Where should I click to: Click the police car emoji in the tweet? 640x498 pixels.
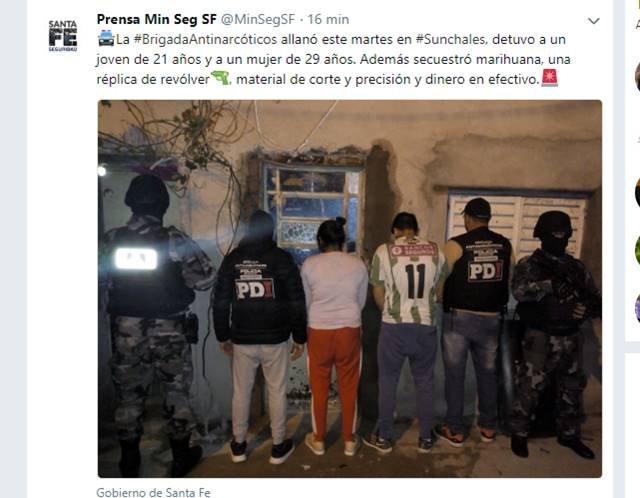[x=106, y=38]
